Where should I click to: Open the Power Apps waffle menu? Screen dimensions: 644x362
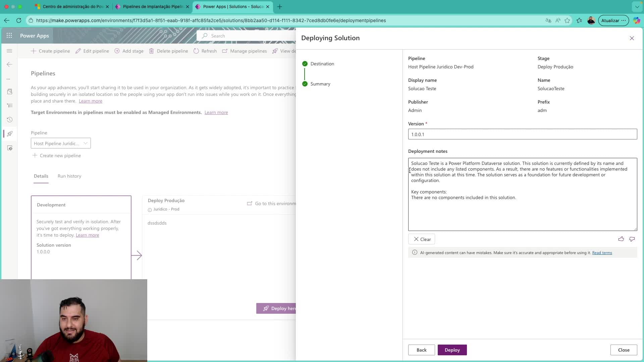pos(9,35)
